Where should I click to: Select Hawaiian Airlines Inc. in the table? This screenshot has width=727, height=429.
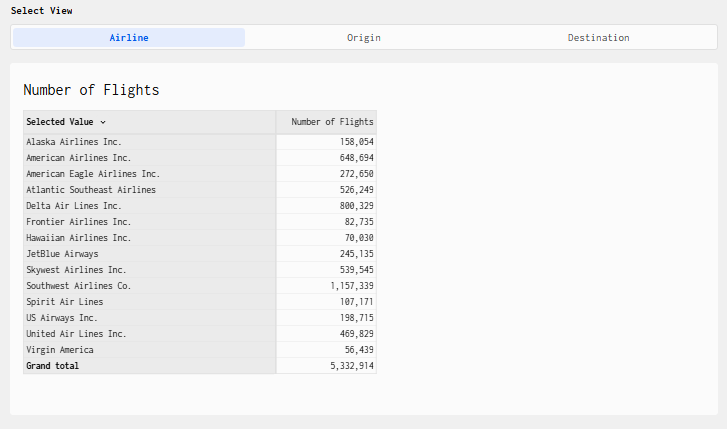coord(78,238)
